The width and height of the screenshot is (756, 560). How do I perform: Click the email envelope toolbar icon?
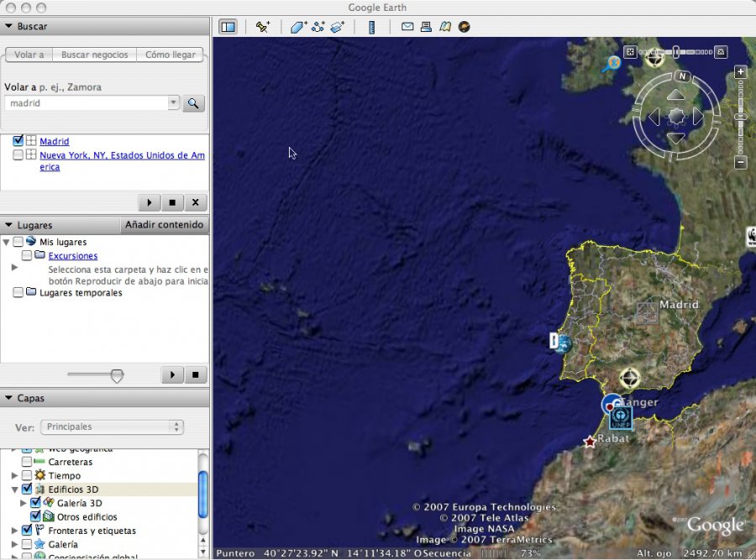click(407, 27)
